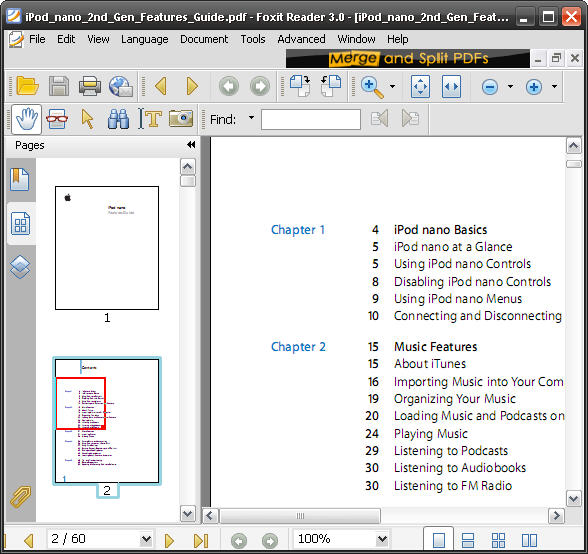Click the Fit Page button

(420, 87)
